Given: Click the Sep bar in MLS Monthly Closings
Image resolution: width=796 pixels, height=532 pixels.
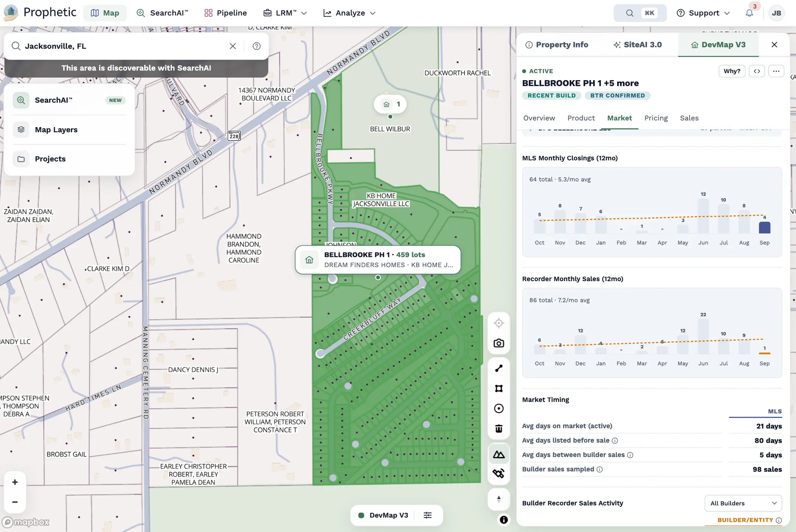Looking at the screenshot, I should pyautogui.click(x=765, y=227).
